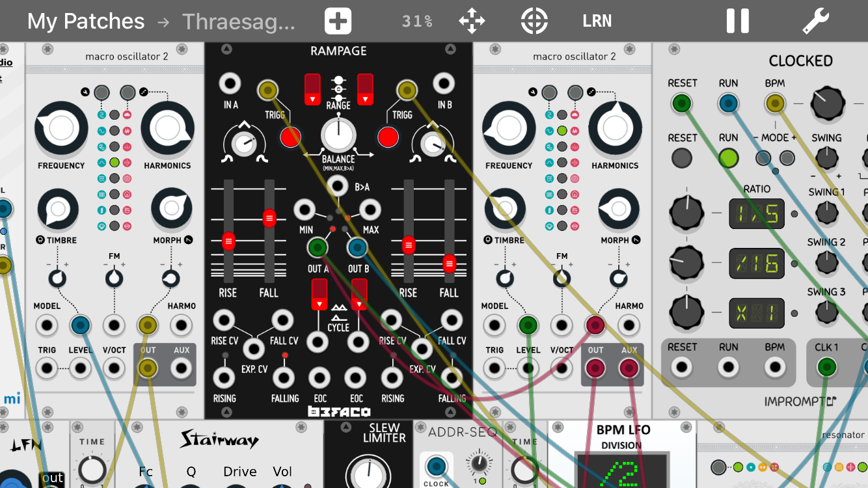Click the IN A jack on Rampage

(x=230, y=83)
